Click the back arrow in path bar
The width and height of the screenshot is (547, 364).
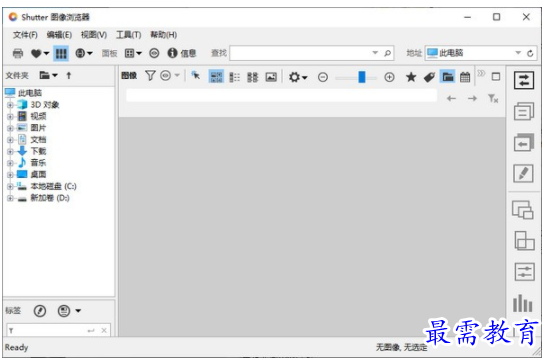tap(451, 98)
